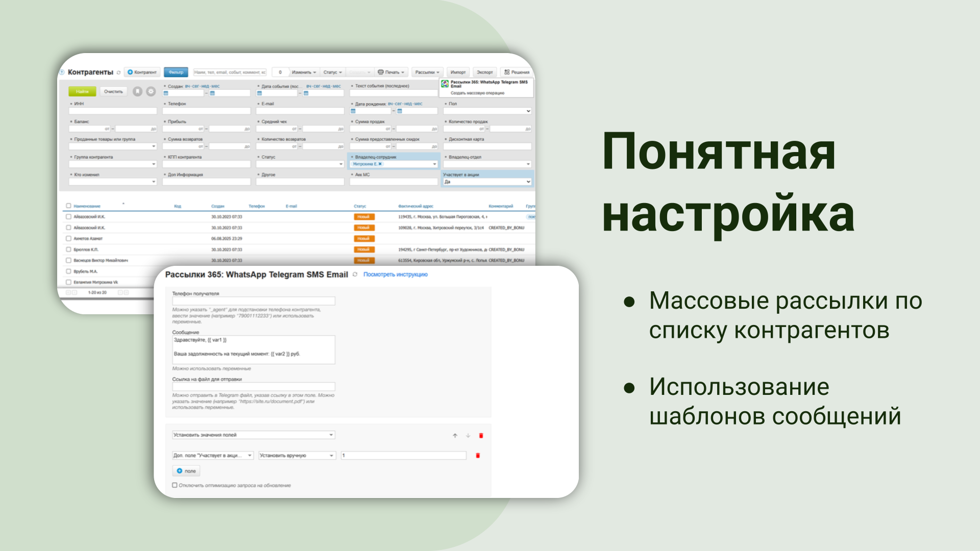The height and width of the screenshot is (551, 980).
Task: Click the Ссылка на файл для отправки field
Action: pos(254,387)
